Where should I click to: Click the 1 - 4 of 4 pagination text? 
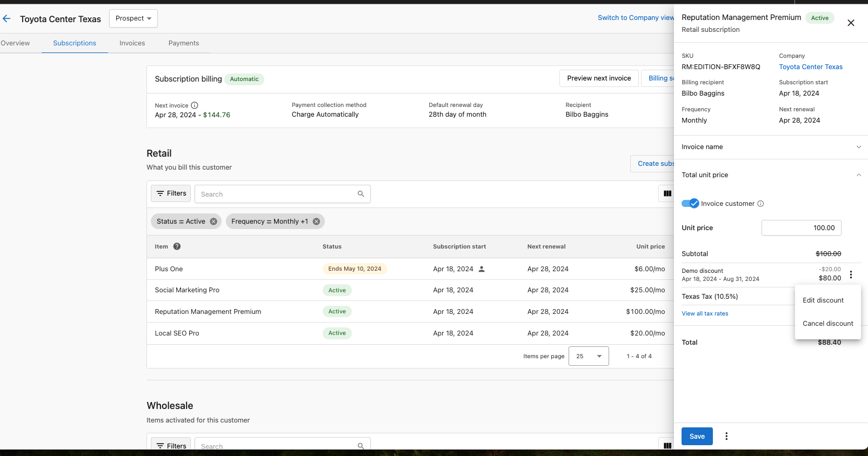pyautogui.click(x=639, y=357)
